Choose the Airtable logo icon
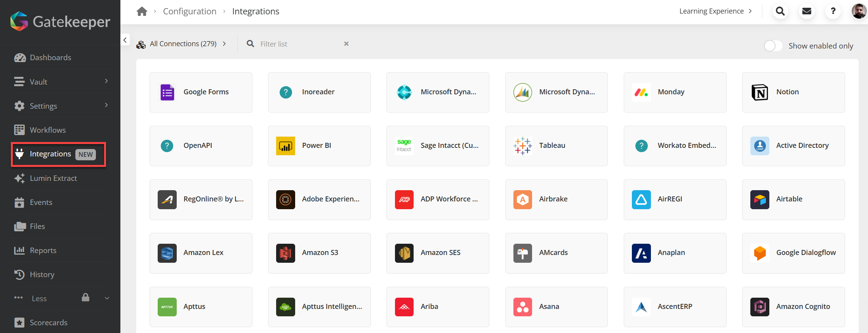The width and height of the screenshot is (868, 333). tap(760, 199)
